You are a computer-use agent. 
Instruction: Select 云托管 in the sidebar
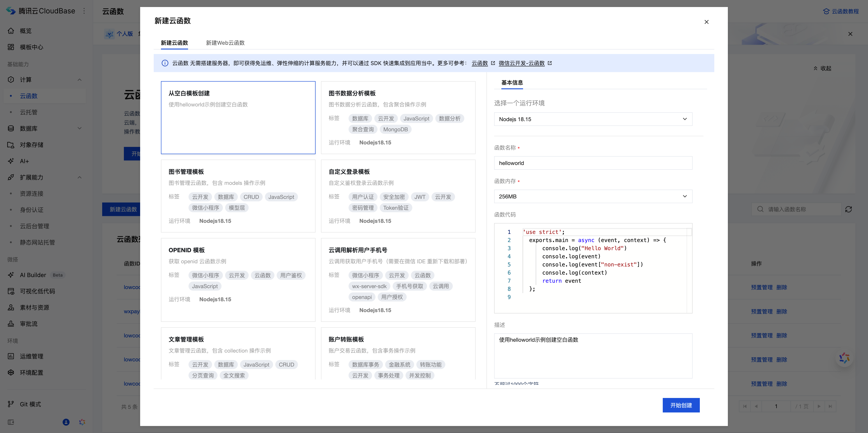pyautogui.click(x=29, y=112)
